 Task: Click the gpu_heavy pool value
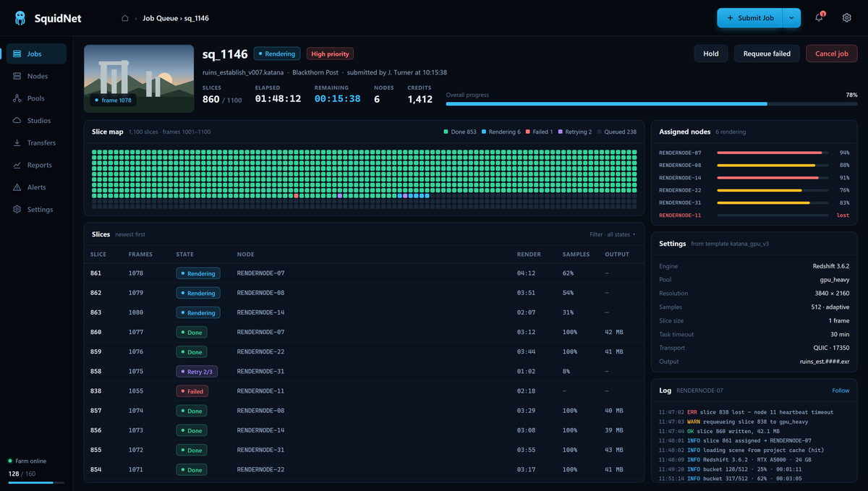[835, 280]
